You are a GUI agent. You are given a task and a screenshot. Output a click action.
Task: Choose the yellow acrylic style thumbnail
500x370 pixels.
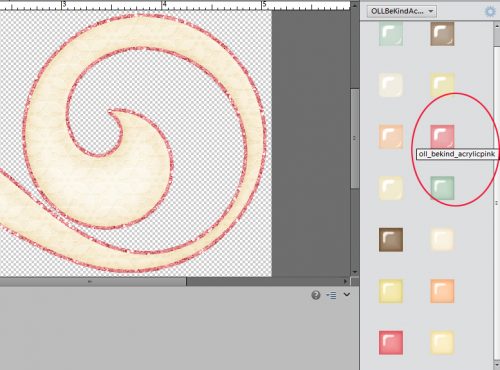(x=391, y=291)
